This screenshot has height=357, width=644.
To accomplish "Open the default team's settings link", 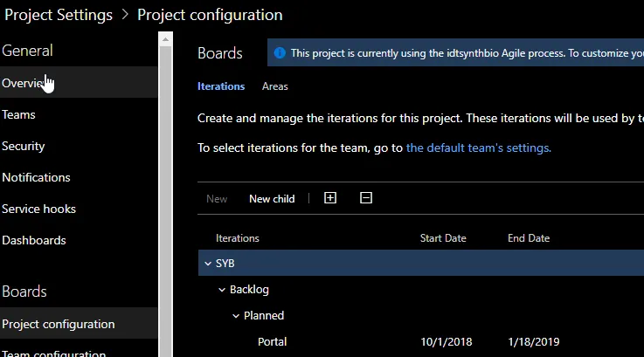I will (478, 148).
